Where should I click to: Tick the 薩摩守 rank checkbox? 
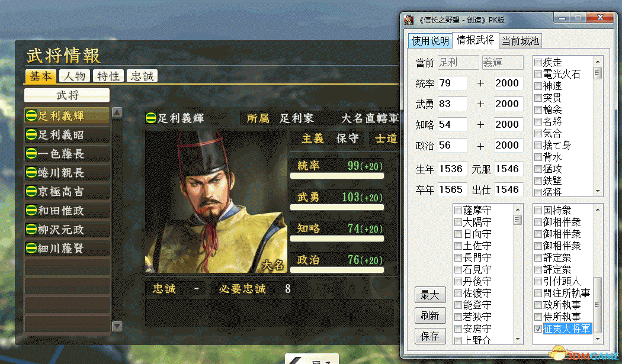click(x=458, y=210)
